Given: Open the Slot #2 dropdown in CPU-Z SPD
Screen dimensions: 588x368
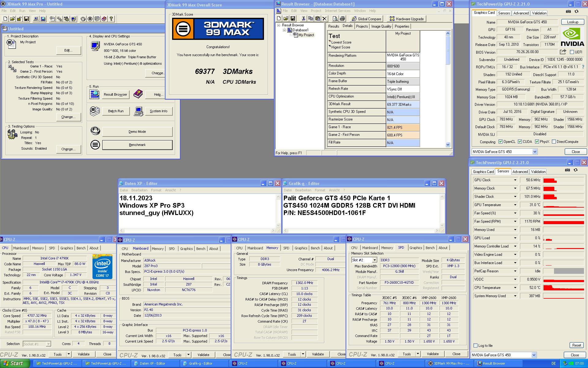Looking at the screenshot, I should pyautogui.click(x=374, y=260).
